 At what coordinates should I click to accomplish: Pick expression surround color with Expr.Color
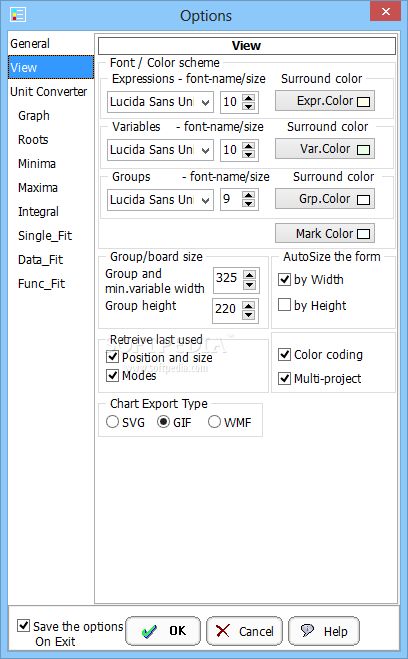[x=325, y=101]
